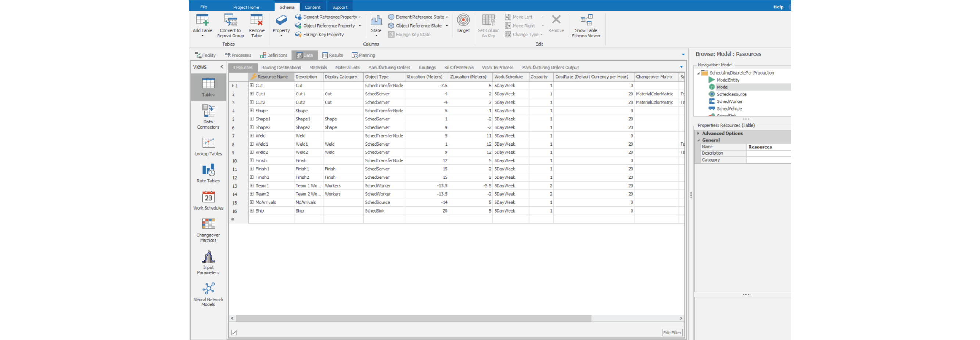The image size is (980, 340).
Task: Open Neural Network Models view
Action: pos(208,289)
